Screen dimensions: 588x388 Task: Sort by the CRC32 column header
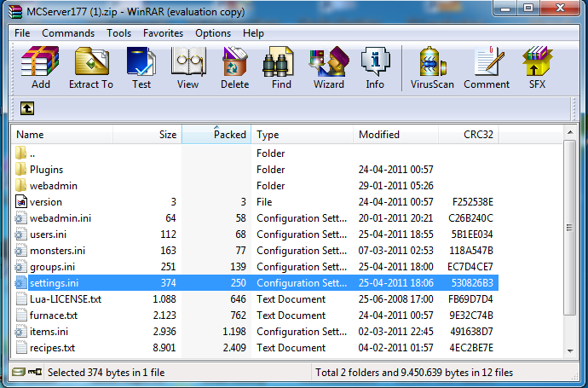coord(468,135)
